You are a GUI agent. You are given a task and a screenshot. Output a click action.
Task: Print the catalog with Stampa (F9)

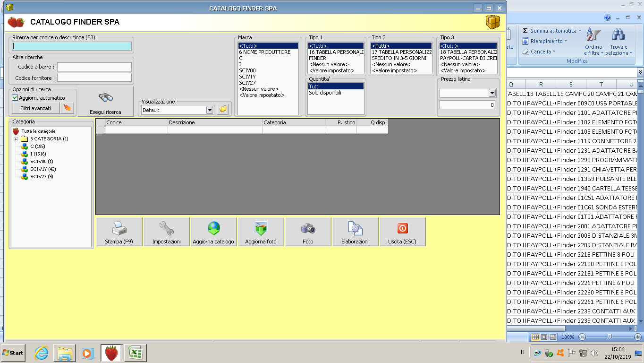(x=119, y=232)
